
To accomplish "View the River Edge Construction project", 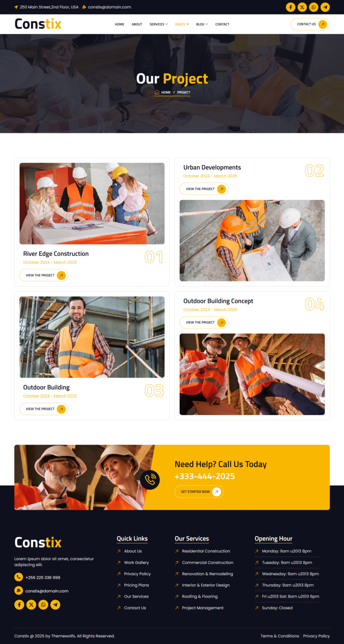I will coord(44,275).
